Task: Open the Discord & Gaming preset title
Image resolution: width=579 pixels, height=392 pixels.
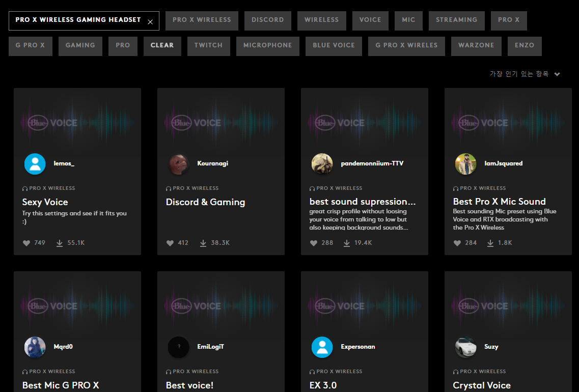Action: (x=205, y=202)
